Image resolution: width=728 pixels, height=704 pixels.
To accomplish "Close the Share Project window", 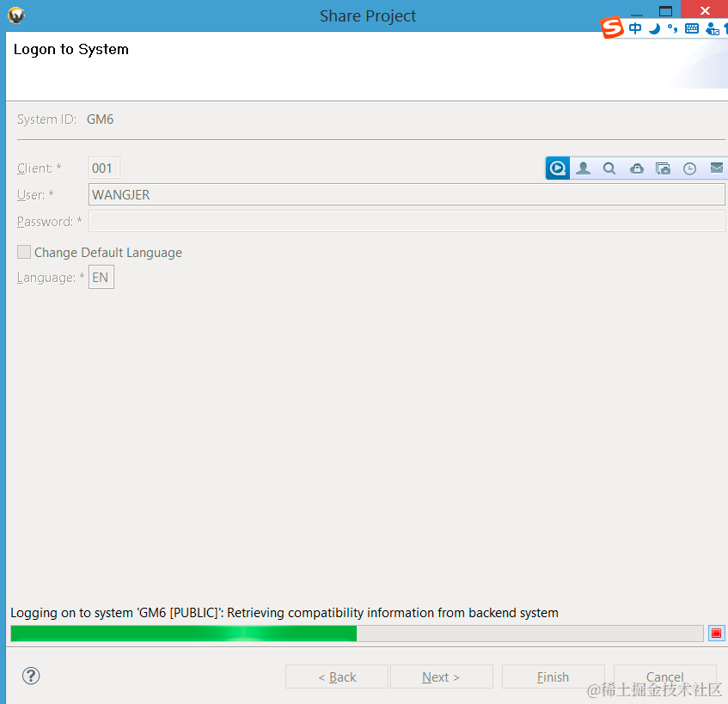I will pos(704,10).
